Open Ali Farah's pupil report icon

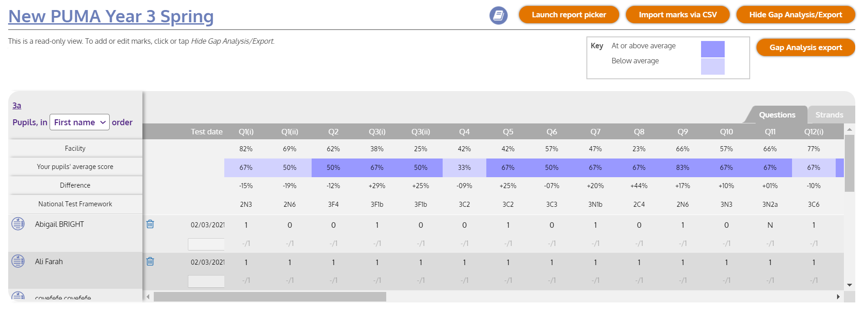18,261
